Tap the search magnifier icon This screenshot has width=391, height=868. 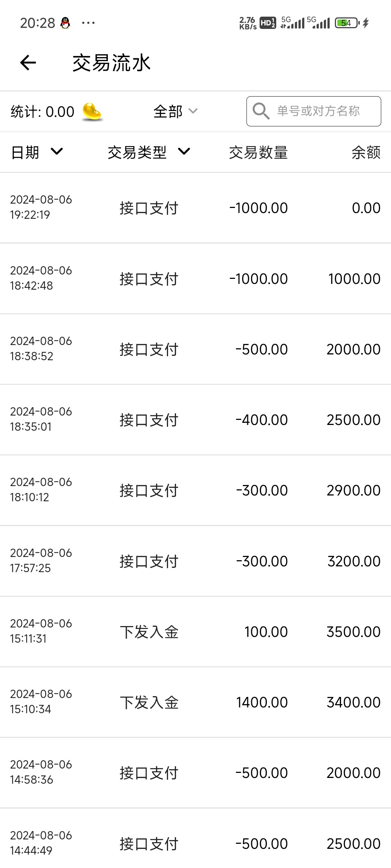pos(261,111)
